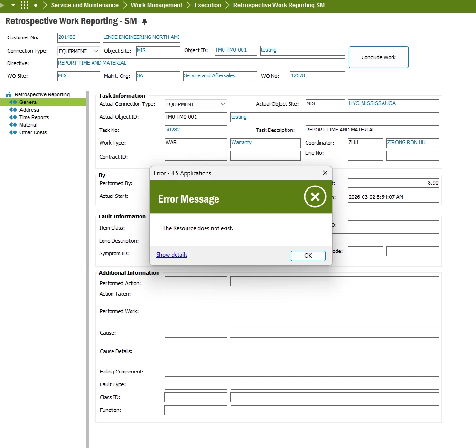476x448 pixels.
Task: Open Execution in the breadcrumb path
Action: (207, 5)
